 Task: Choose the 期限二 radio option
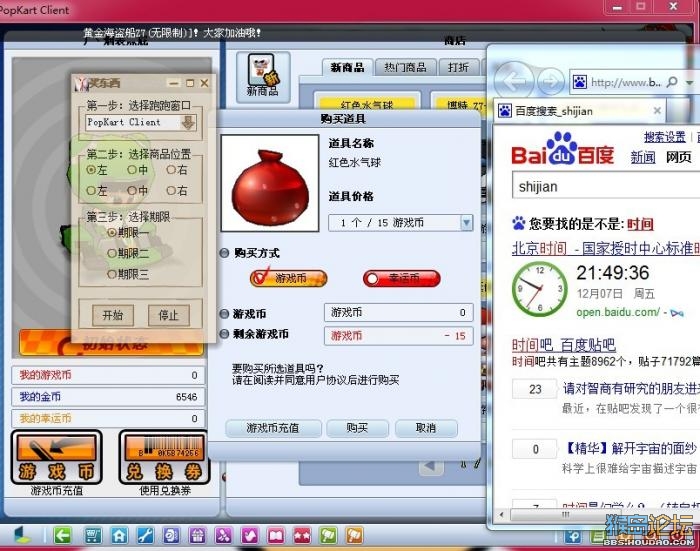tap(112, 253)
